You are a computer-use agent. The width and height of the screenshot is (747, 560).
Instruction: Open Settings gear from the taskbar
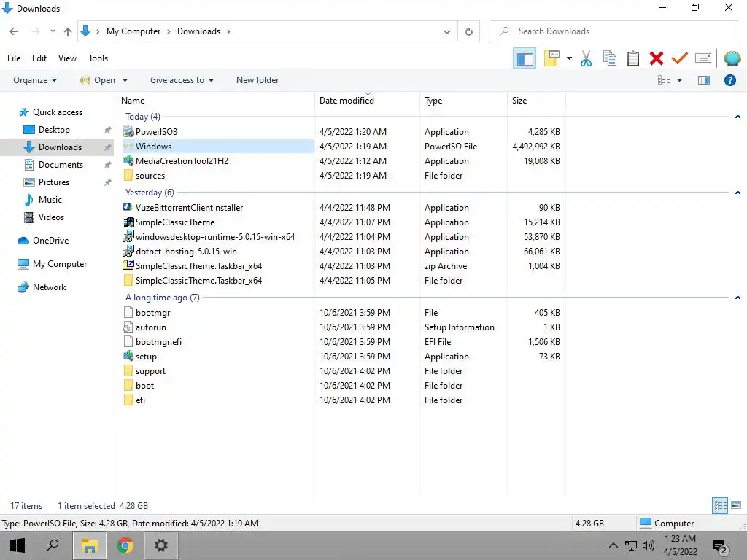[161, 545]
